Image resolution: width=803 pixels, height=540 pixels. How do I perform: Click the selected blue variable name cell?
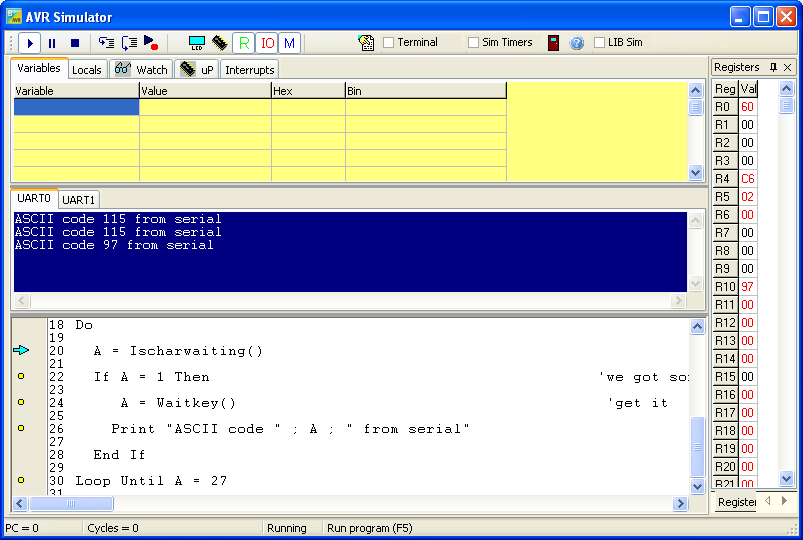(76, 107)
